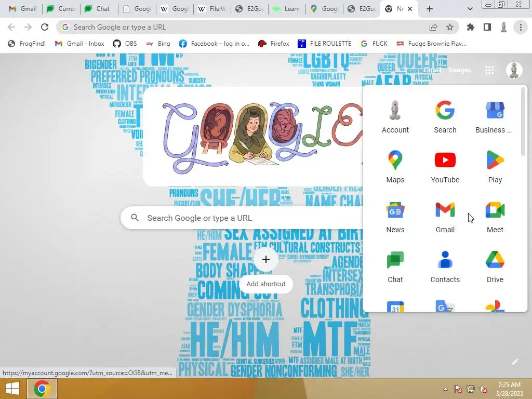Click the apps panel scrollbar
Screen dimensions: 532x399
[x=523, y=122]
